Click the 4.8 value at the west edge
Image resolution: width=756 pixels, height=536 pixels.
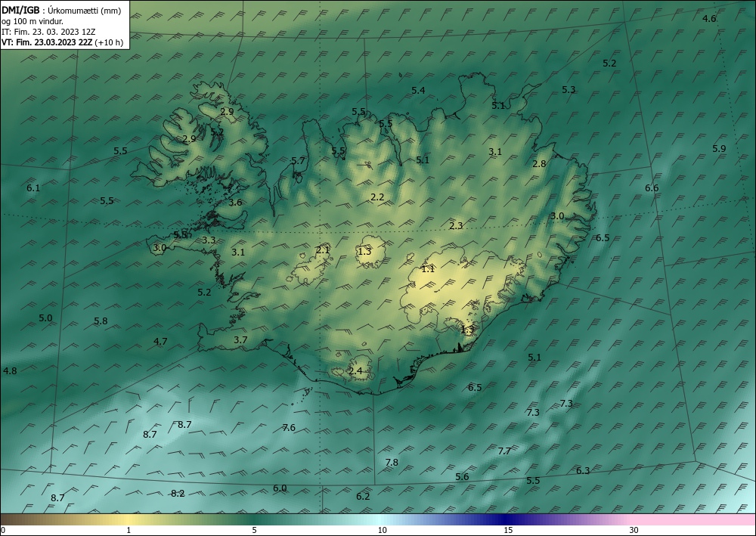pos(10,370)
